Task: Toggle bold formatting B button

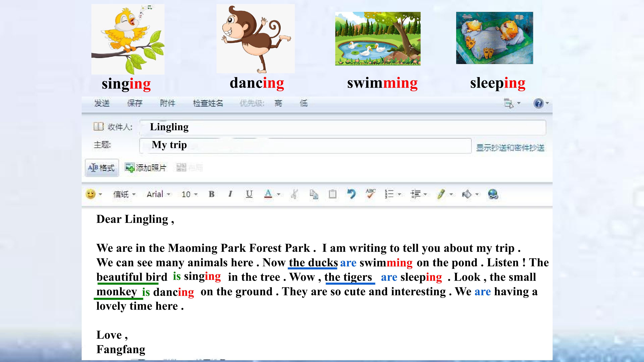Action: (x=211, y=194)
